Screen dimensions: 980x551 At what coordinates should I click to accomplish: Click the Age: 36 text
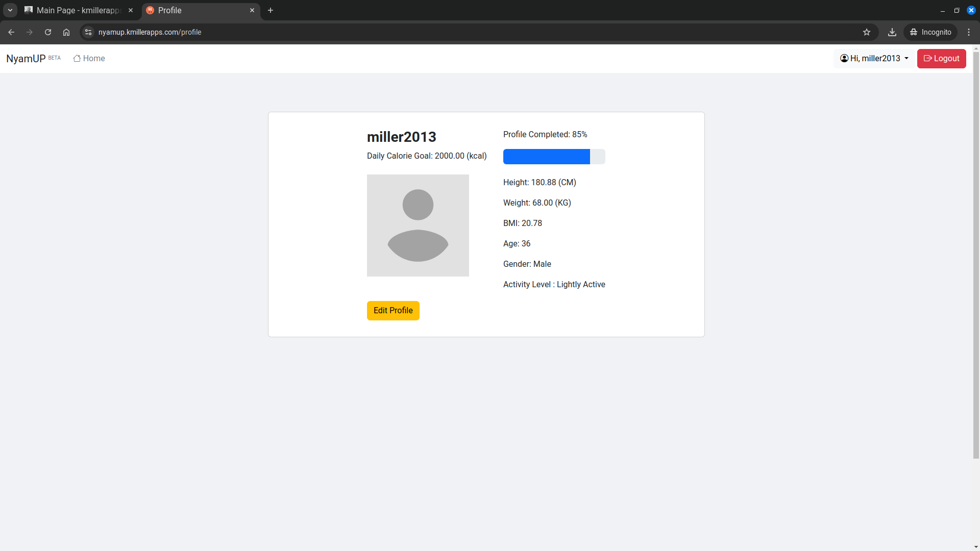click(517, 244)
